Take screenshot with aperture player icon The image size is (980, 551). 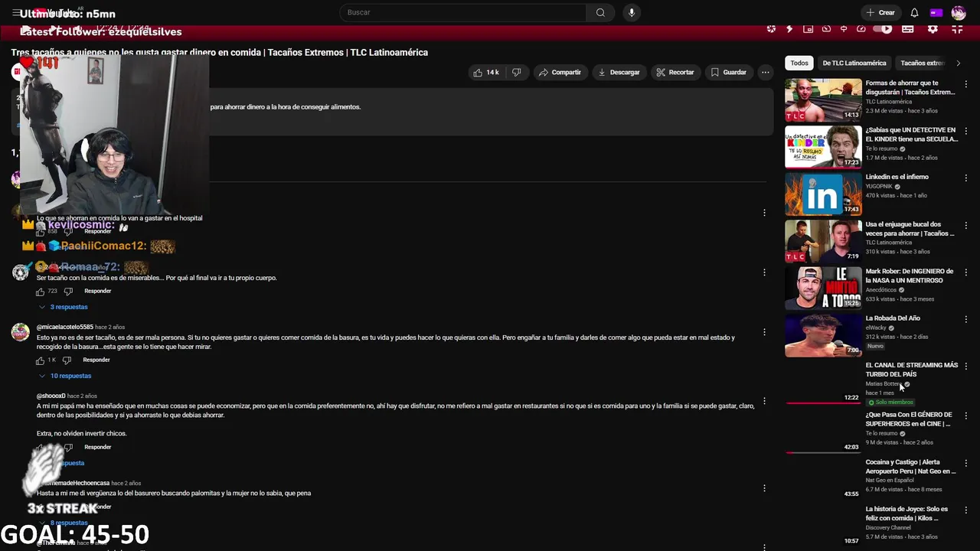point(771,29)
